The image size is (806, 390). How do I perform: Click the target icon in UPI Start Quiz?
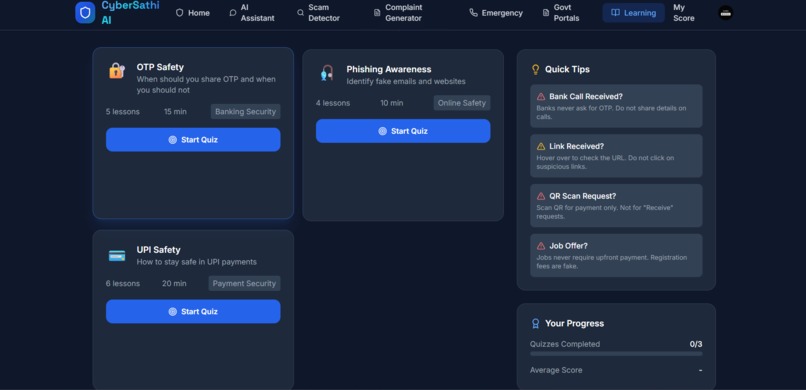173,311
